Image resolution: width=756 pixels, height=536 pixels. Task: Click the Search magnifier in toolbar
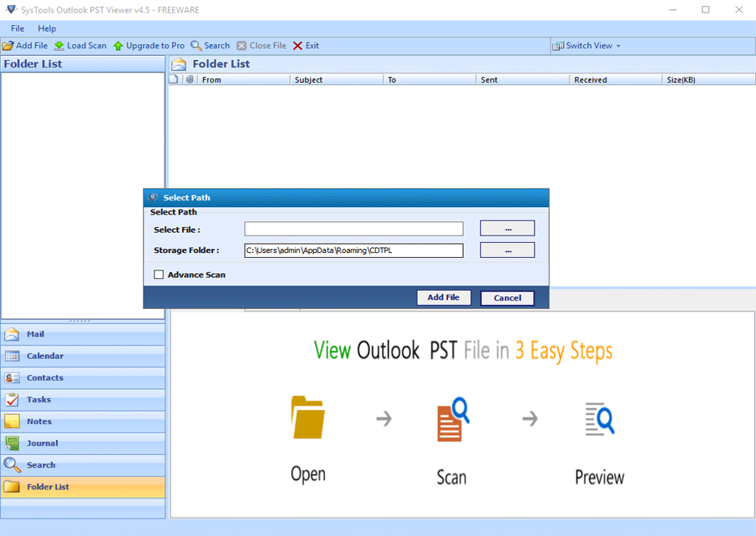pos(195,46)
